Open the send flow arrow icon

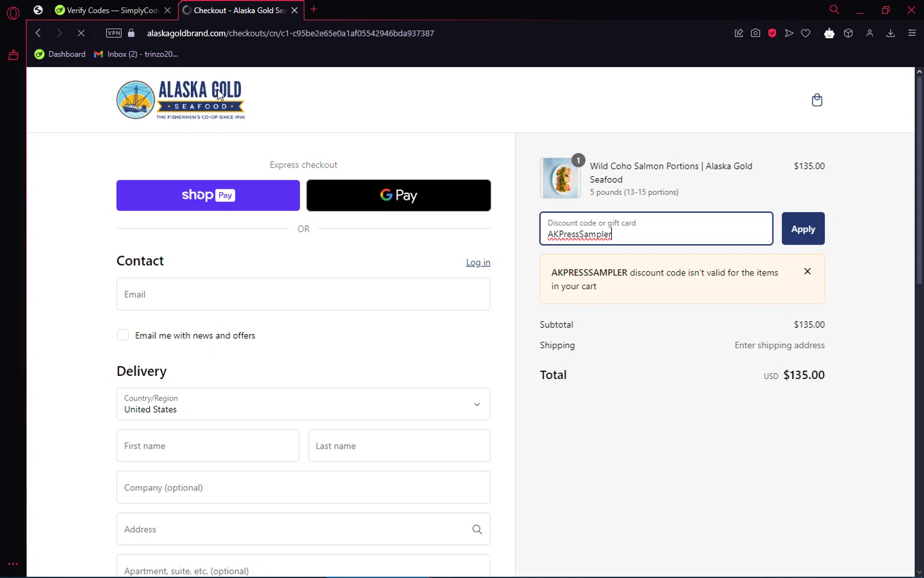[x=789, y=33]
